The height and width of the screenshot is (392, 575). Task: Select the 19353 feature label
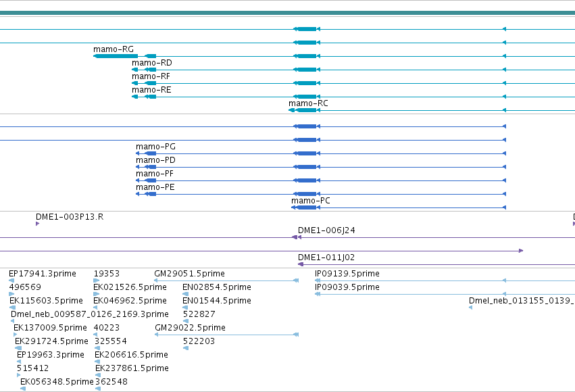pos(107,274)
